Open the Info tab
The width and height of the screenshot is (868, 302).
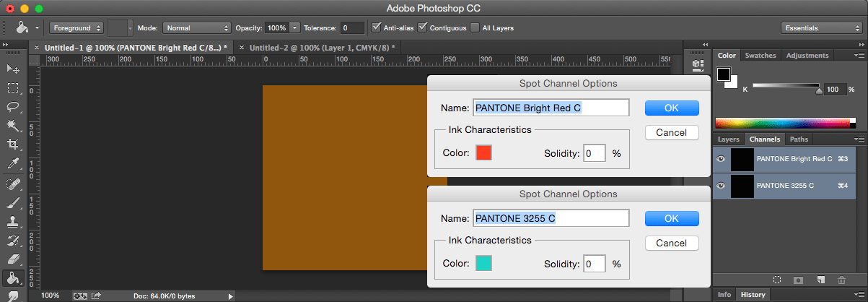coord(724,295)
